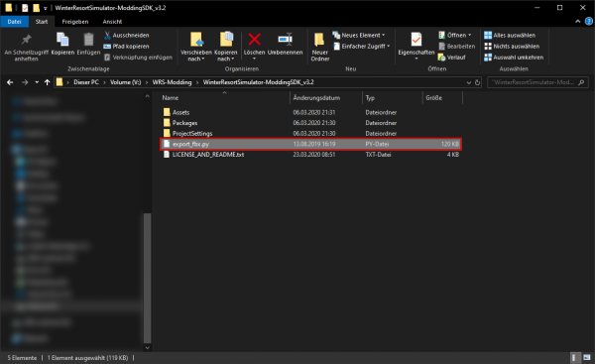Collapse the ribbon with chevron
595x364 pixels.
coord(578,22)
